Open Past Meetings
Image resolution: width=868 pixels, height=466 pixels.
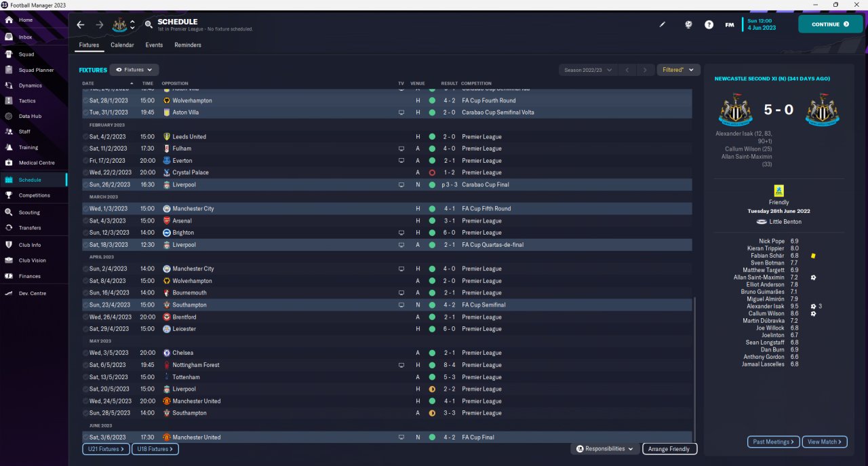(774, 442)
